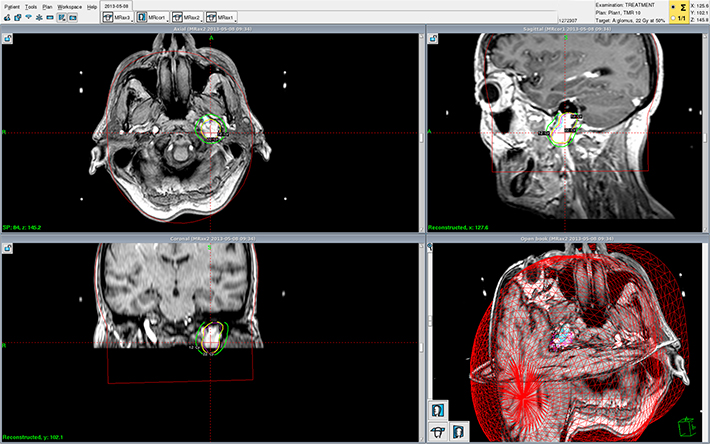Click the 'Reconstructed, y: 102.1' label

click(33, 437)
